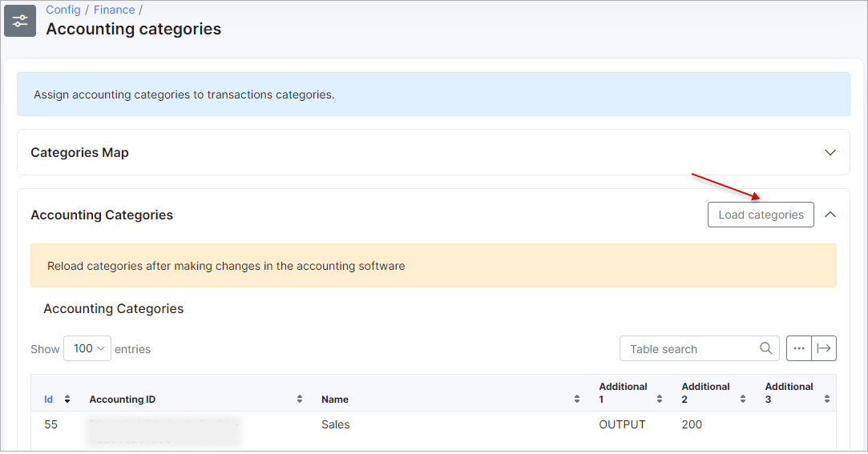Open the Show 100 entries dropdown
Screen dimensions: 868x454
[x=87, y=348]
